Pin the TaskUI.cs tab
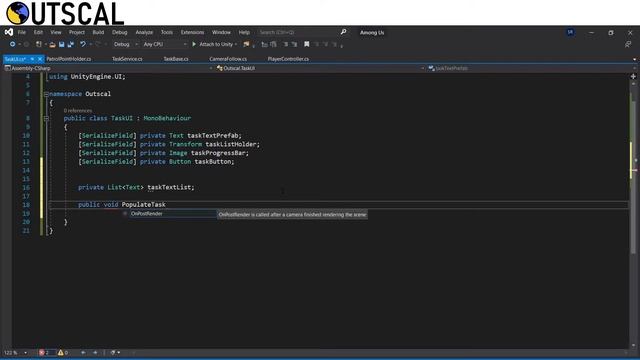 [32, 59]
